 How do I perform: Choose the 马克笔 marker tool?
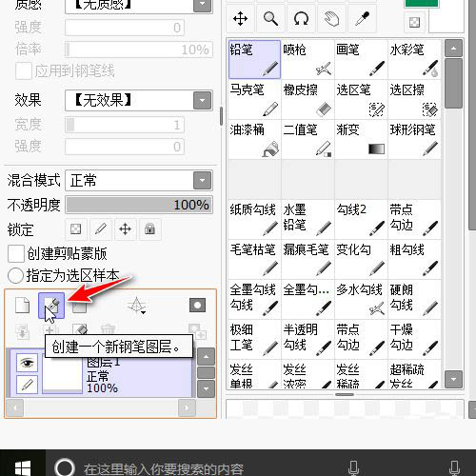coord(254,100)
